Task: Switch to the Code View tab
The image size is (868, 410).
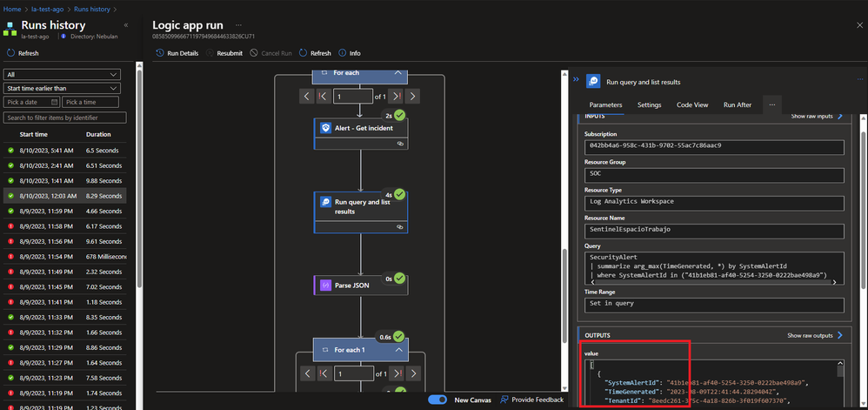Action: pos(692,104)
